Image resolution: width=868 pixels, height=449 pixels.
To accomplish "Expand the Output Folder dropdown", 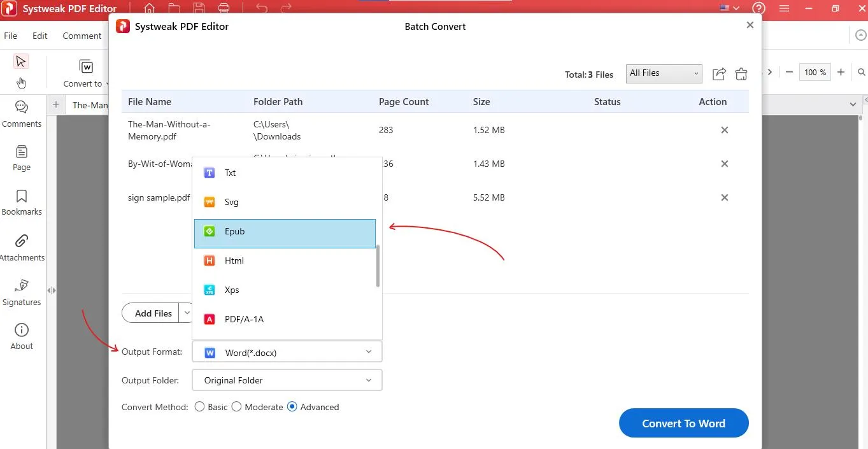I will (287, 380).
